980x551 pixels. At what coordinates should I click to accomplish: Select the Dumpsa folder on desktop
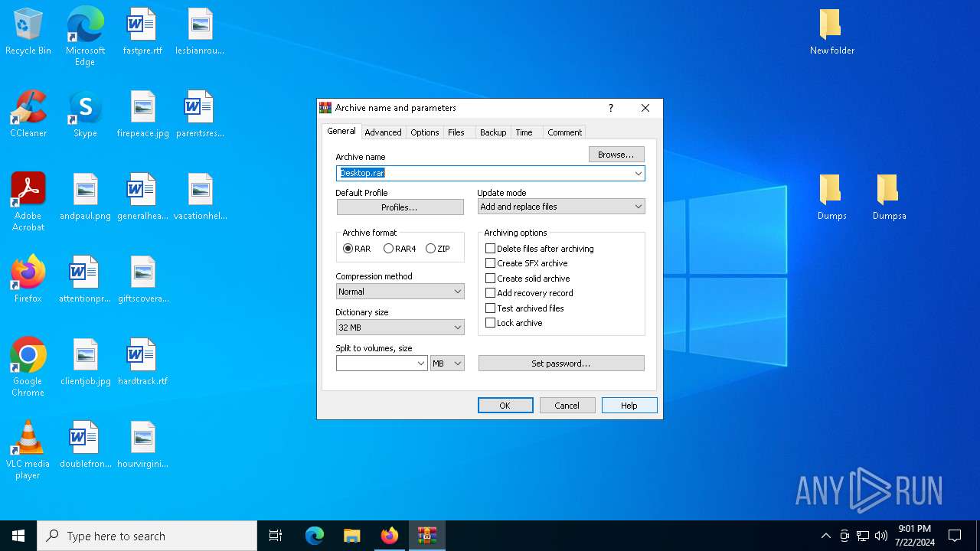click(889, 197)
